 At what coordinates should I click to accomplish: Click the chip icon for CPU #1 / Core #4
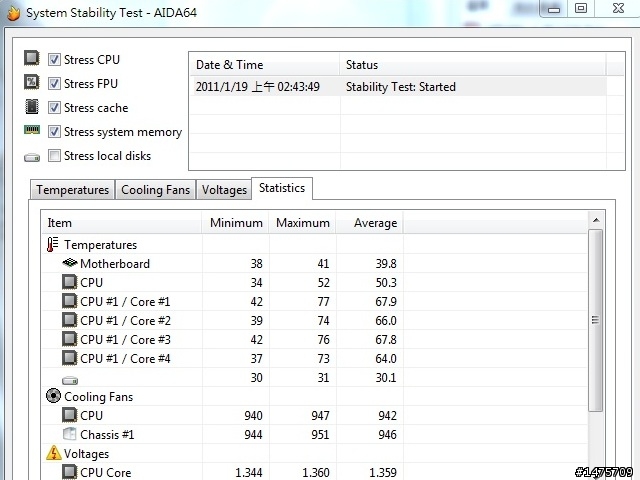(x=70, y=358)
